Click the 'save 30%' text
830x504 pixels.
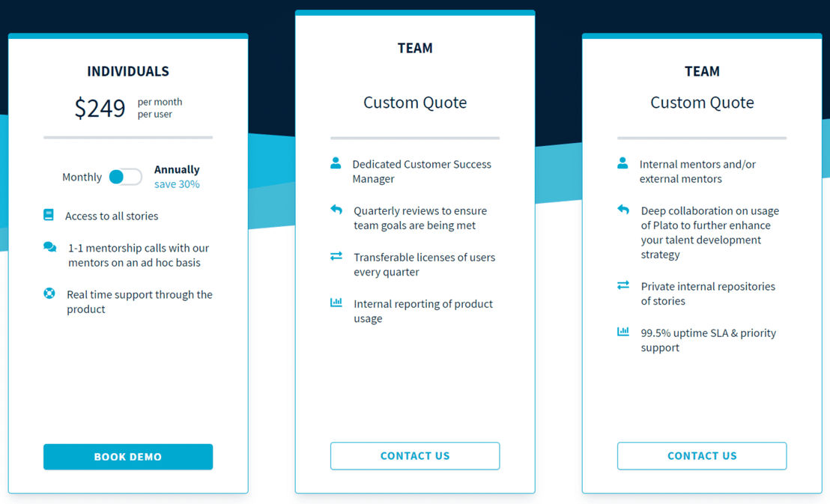[x=177, y=184]
